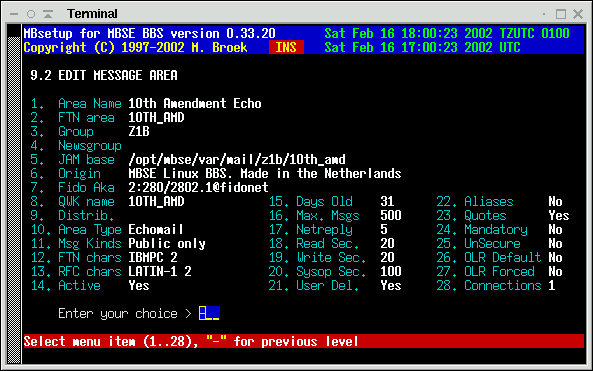Select the FTN chars value IBMPC 2
The height and width of the screenshot is (371, 593).
(x=153, y=257)
